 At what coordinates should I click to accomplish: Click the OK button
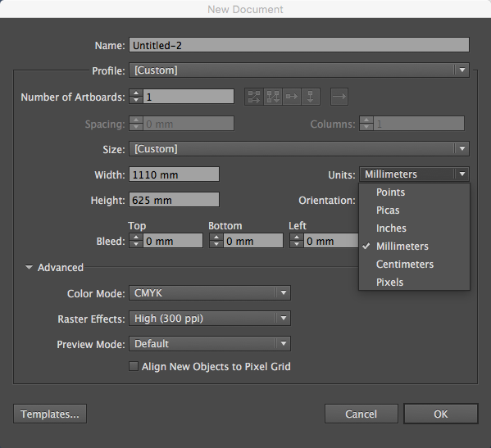[440, 414]
